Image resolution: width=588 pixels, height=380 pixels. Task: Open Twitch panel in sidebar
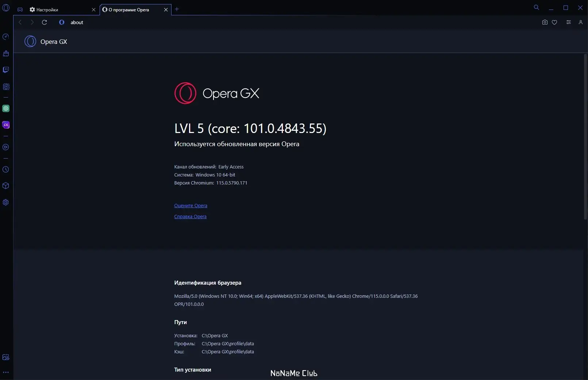click(6, 70)
